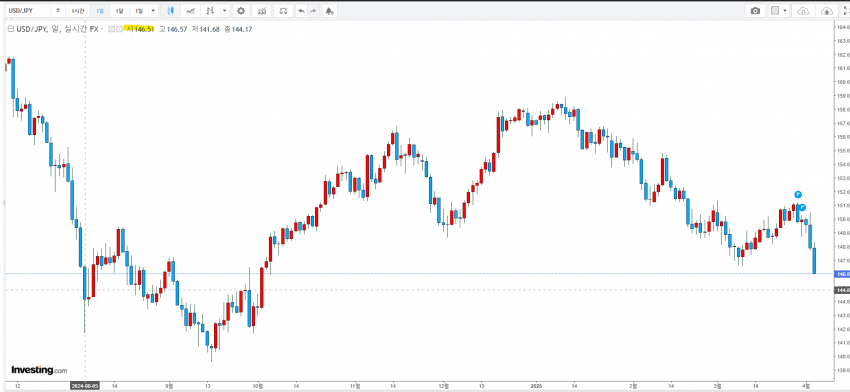Click the 3월 label on time axis

[x=718, y=387]
